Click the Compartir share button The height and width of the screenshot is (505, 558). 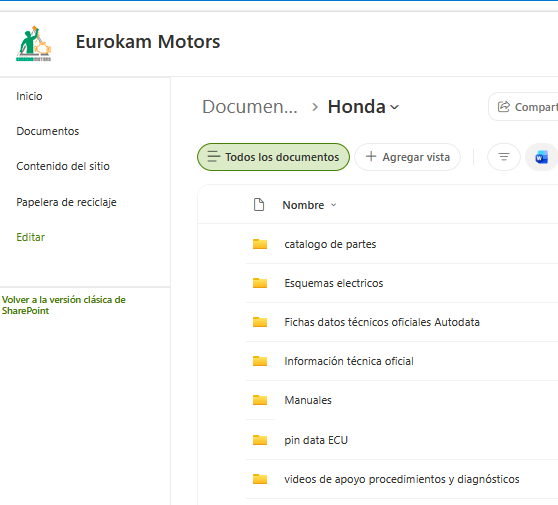[x=523, y=107]
